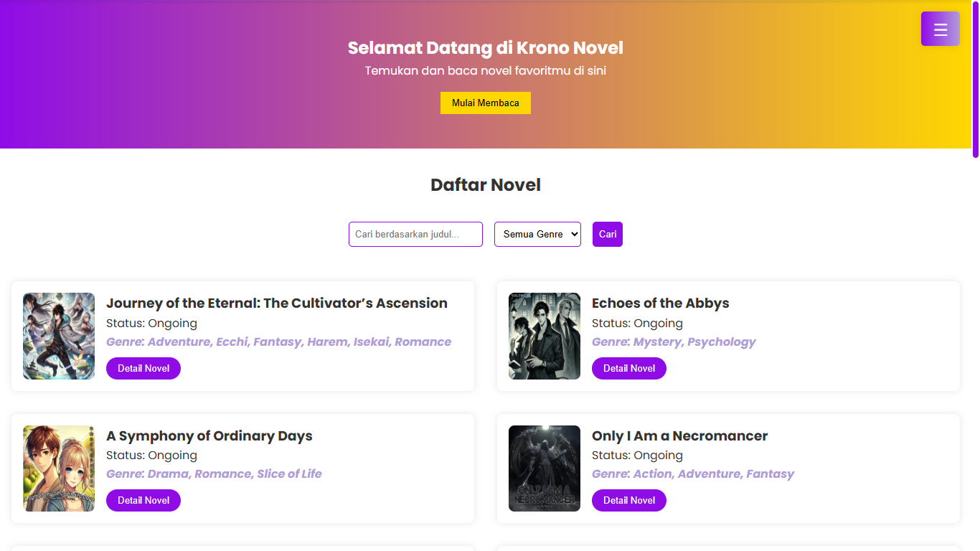Open the hamburger menu icon
Viewport: 980px width, 551px height.
pos(940,29)
